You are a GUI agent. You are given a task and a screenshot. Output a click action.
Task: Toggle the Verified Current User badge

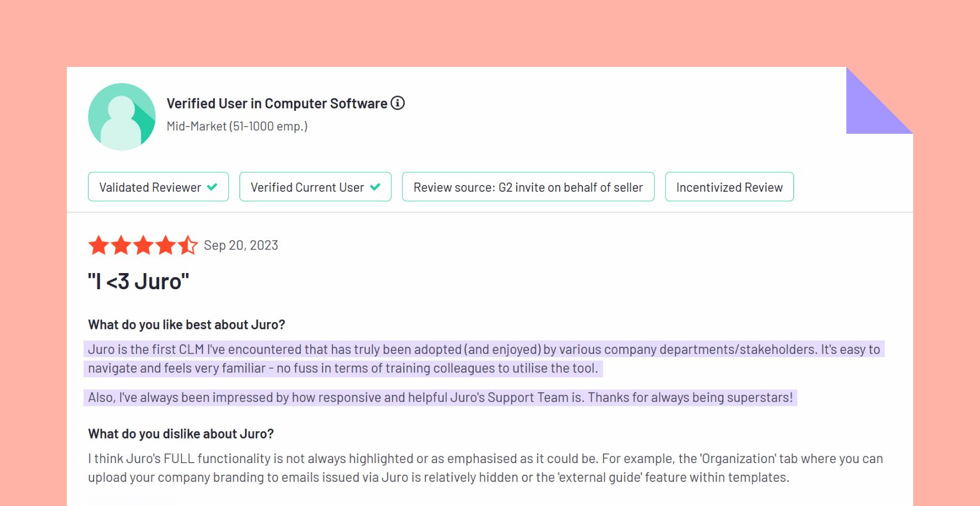tap(315, 187)
